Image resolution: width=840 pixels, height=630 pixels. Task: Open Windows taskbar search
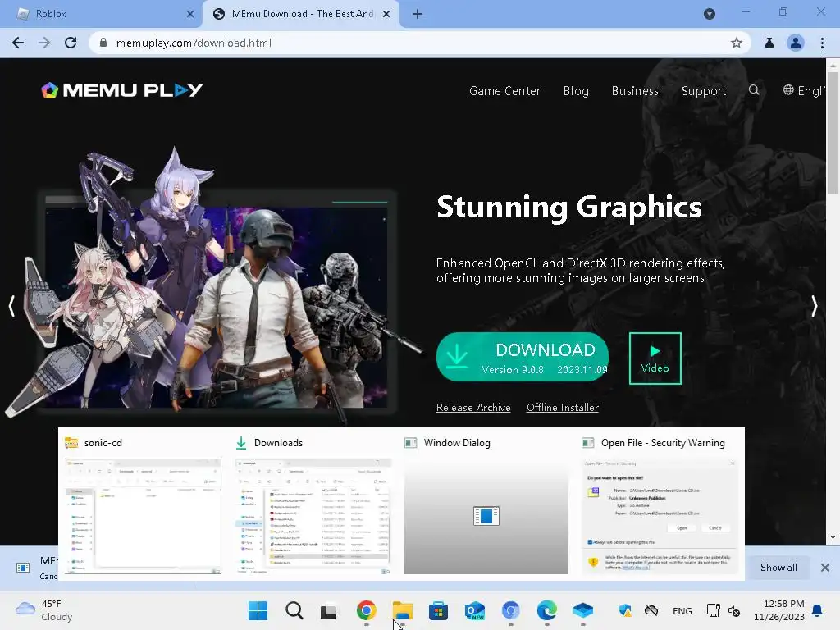tap(294, 610)
